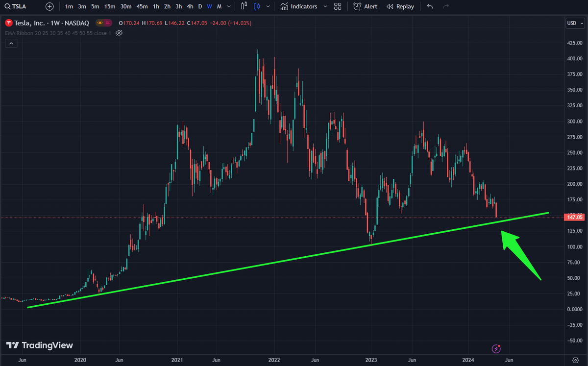Viewport: 588px width, 366px height.
Task: Click the Tesla logo in legend
Action: 8,23
